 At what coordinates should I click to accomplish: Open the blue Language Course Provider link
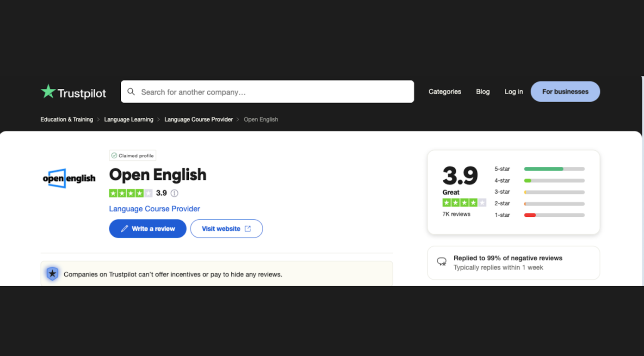pos(155,209)
